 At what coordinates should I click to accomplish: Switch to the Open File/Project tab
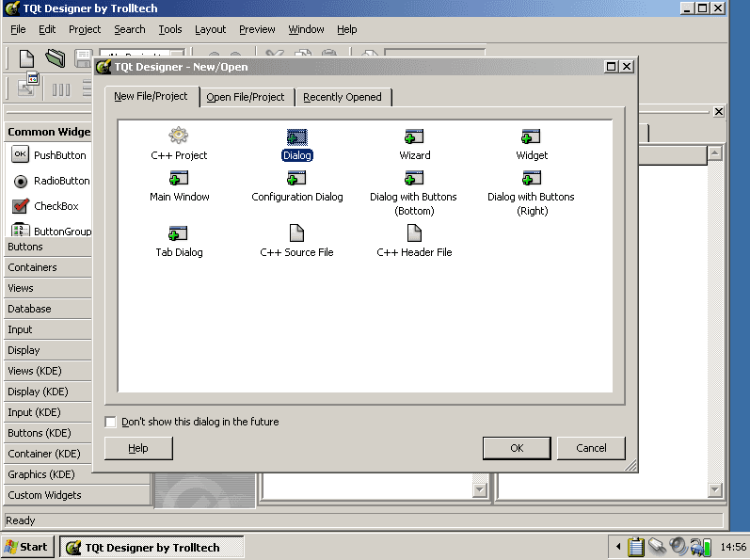pyautogui.click(x=246, y=97)
